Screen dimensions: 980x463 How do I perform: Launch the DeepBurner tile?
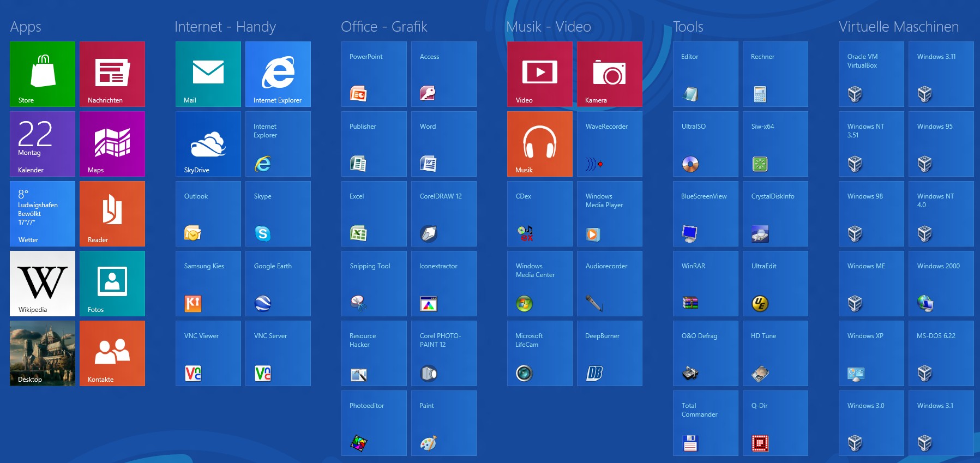click(x=610, y=353)
